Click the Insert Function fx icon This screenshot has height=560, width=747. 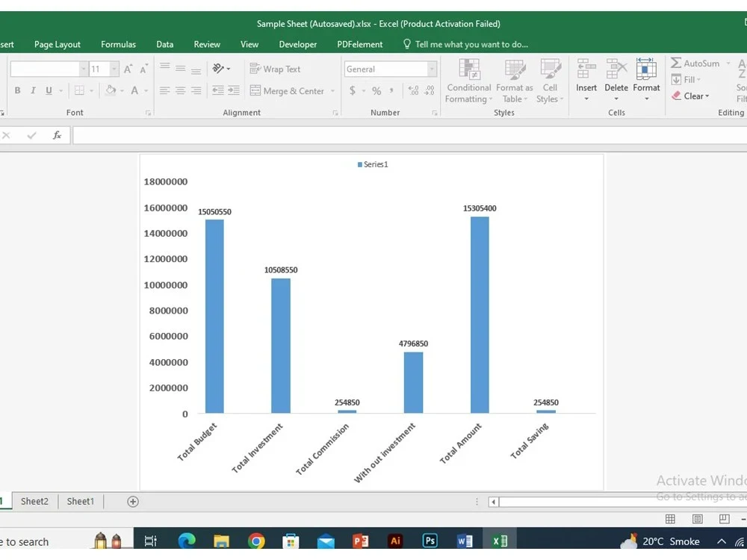point(58,135)
